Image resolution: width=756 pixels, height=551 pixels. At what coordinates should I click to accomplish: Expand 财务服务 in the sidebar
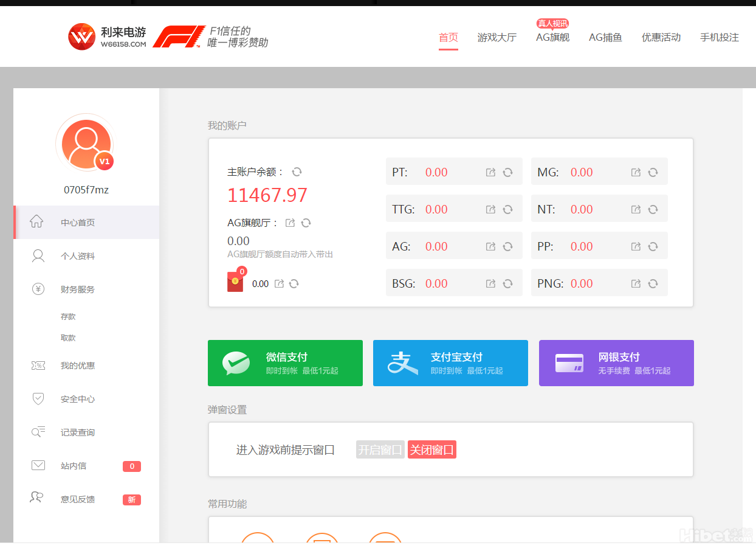pos(77,289)
